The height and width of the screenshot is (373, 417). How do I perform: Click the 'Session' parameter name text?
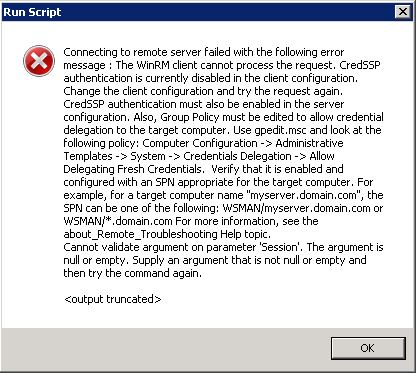pos(280,247)
